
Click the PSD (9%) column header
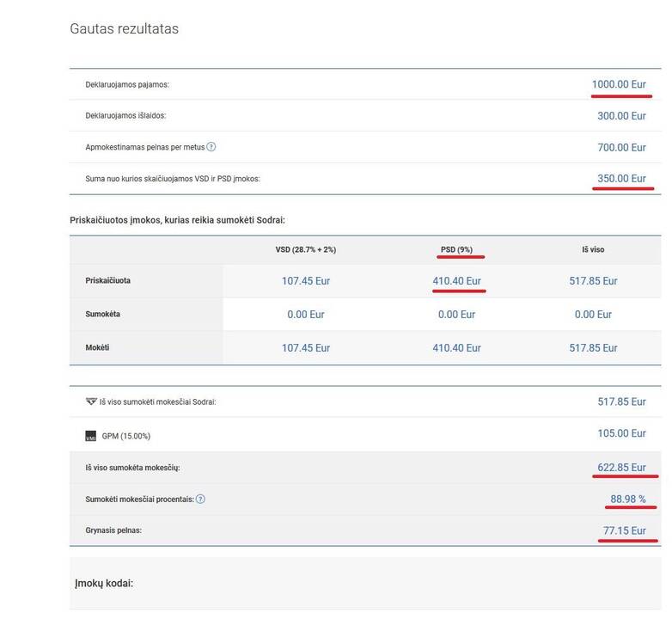click(x=456, y=249)
